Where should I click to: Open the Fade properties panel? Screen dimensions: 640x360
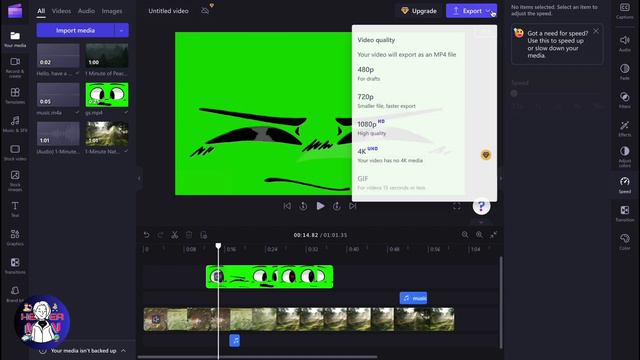click(624, 71)
